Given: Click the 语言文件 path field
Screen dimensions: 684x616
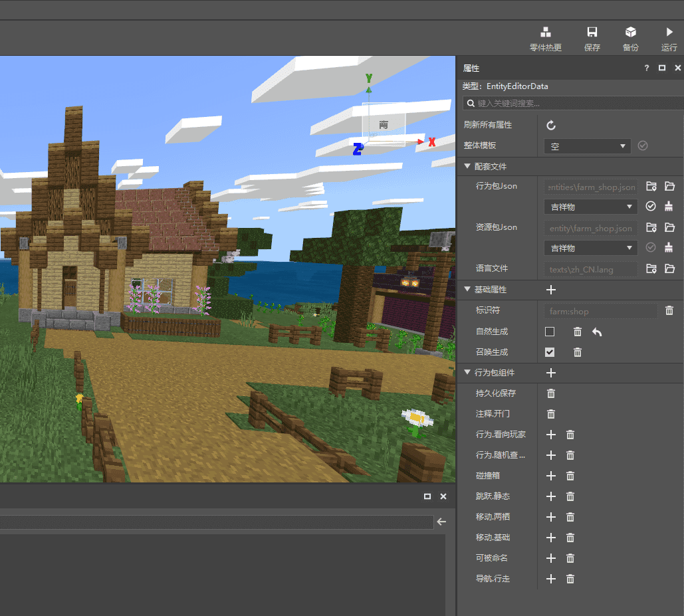Looking at the screenshot, I should pyautogui.click(x=591, y=269).
